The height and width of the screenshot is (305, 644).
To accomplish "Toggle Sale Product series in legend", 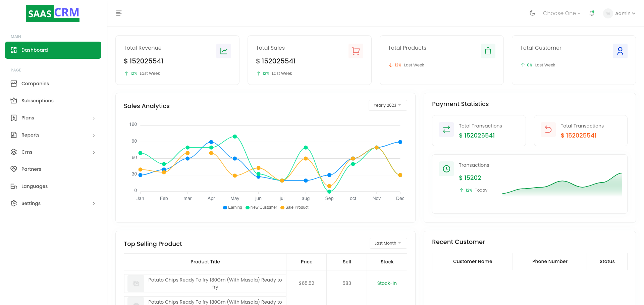I will (x=294, y=207).
